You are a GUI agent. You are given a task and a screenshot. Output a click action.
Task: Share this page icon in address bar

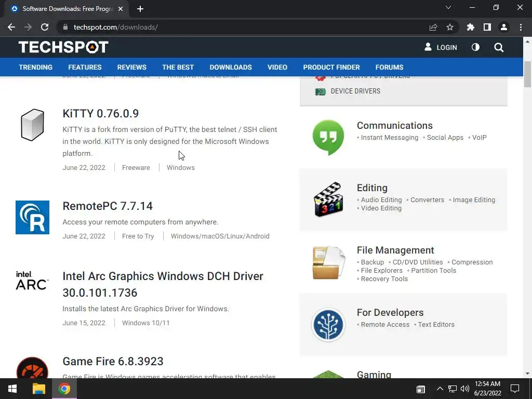pyautogui.click(x=433, y=27)
